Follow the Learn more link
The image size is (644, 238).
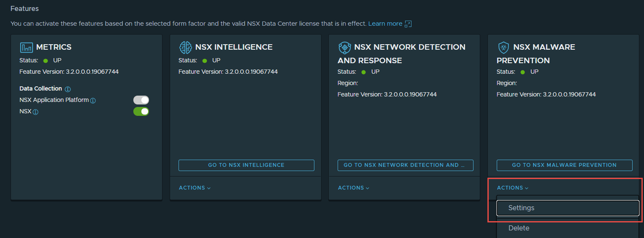(x=385, y=24)
